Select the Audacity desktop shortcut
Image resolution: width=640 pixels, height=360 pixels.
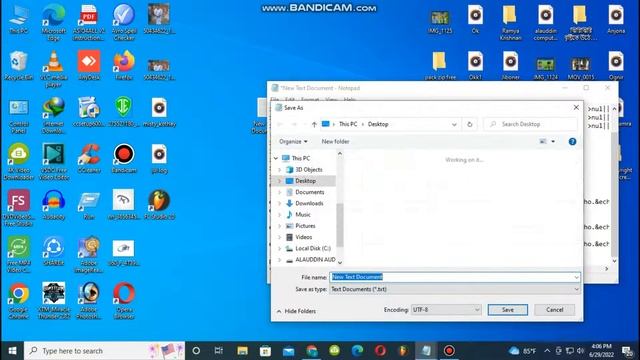pyautogui.click(x=53, y=205)
